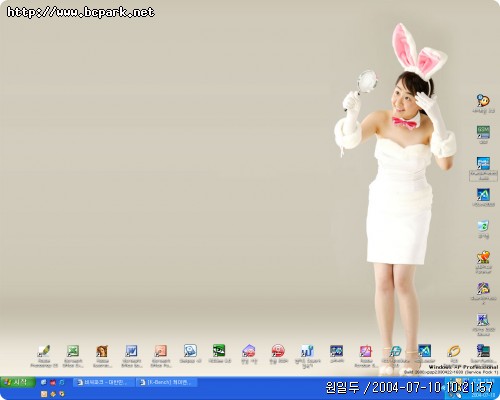500x400 pixels.
Task: Open the blue icon with dotted selection label
Action: click(483, 169)
